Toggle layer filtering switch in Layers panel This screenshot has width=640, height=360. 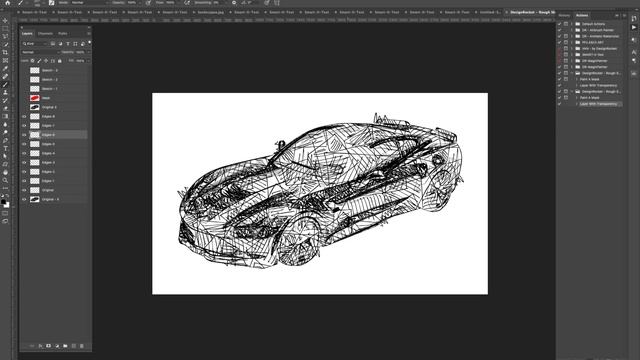click(x=89, y=42)
